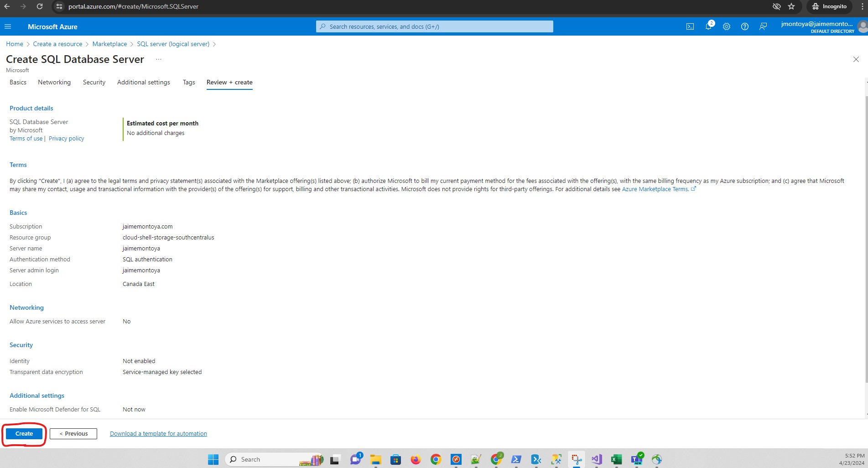The width and height of the screenshot is (868, 468).
Task: Open Cloud Shell from the header
Action: click(690, 26)
